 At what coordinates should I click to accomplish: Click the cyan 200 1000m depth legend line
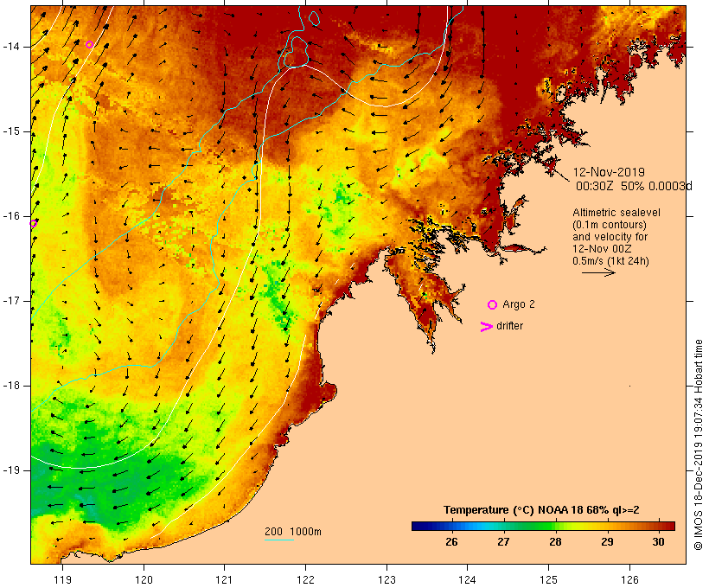point(279,540)
